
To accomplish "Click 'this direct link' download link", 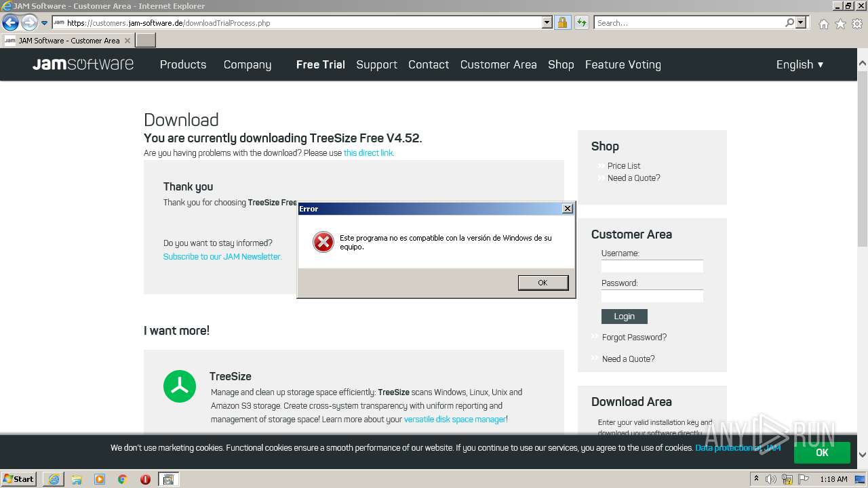I will (x=368, y=153).
